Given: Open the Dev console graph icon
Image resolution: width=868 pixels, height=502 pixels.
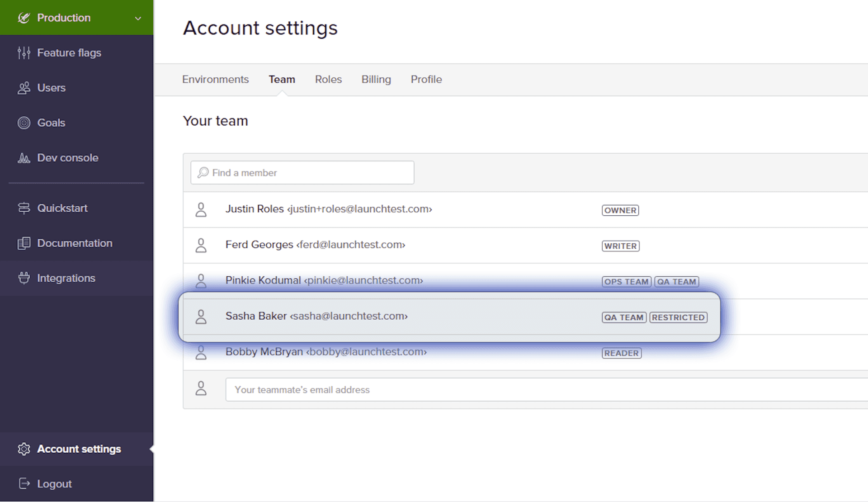Looking at the screenshot, I should point(24,157).
